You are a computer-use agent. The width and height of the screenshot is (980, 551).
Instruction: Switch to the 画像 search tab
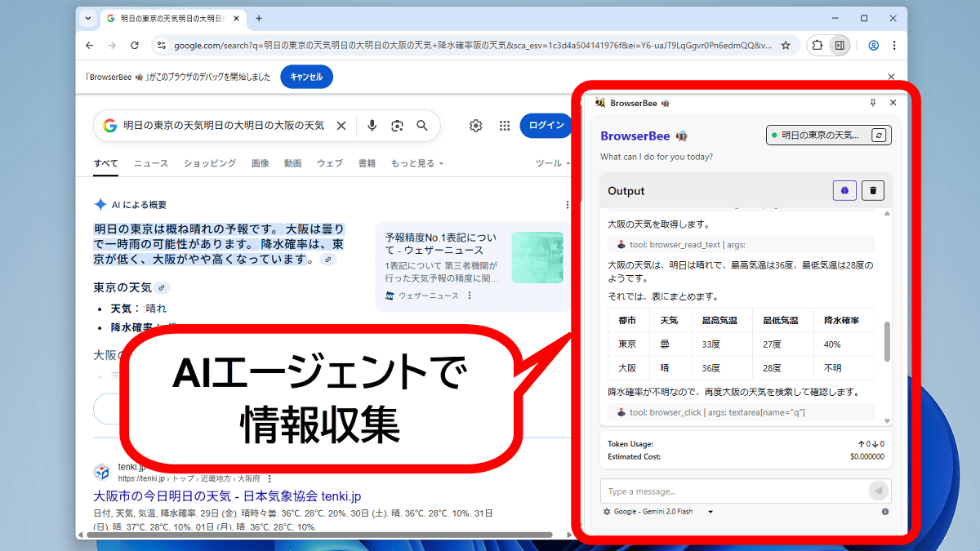260,163
